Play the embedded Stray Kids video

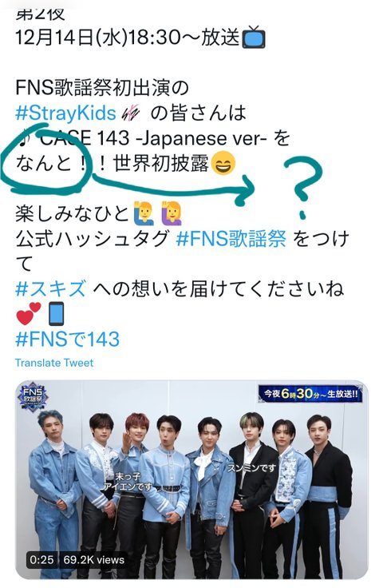pyautogui.click(x=191, y=479)
